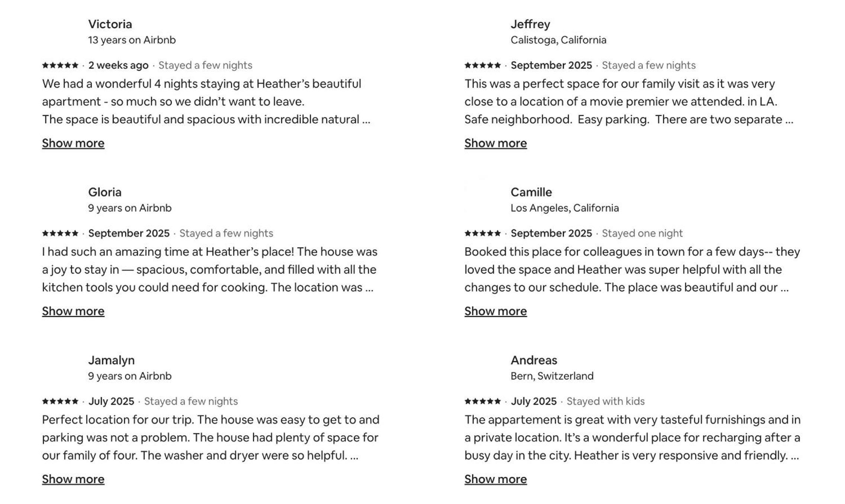
Task: Open reviewer Gloria's profile name
Action: pos(105,192)
